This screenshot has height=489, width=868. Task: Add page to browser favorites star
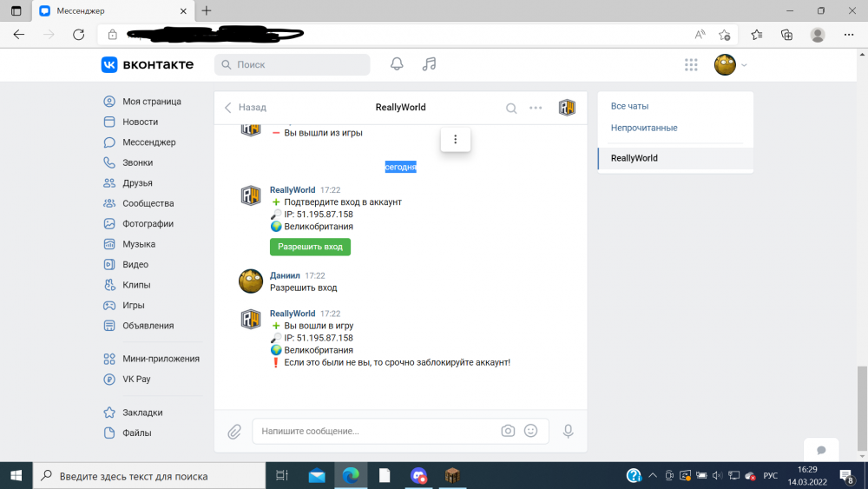tap(724, 35)
